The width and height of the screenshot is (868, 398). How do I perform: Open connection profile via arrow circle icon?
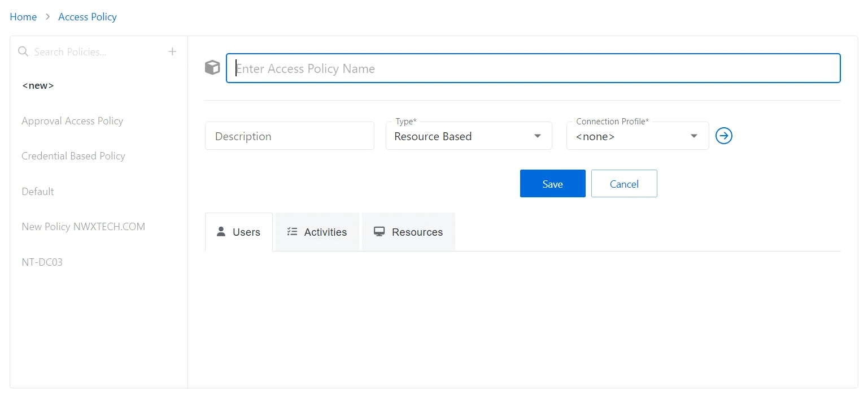[x=724, y=136]
